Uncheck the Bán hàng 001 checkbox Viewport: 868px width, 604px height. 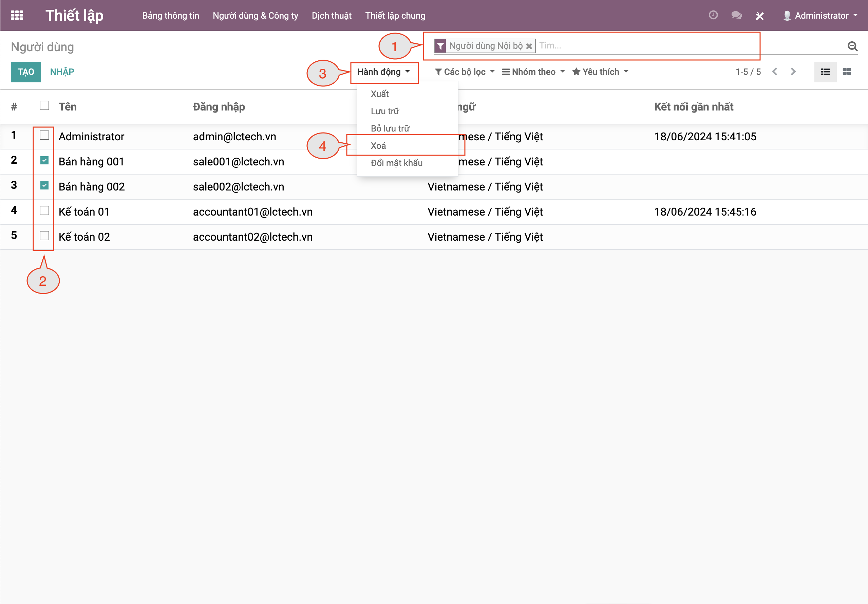(44, 161)
